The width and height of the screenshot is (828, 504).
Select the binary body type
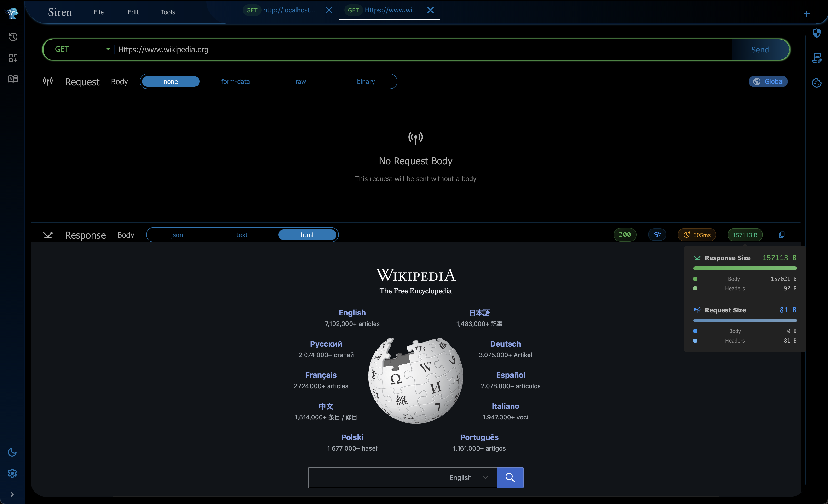pos(366,81)
